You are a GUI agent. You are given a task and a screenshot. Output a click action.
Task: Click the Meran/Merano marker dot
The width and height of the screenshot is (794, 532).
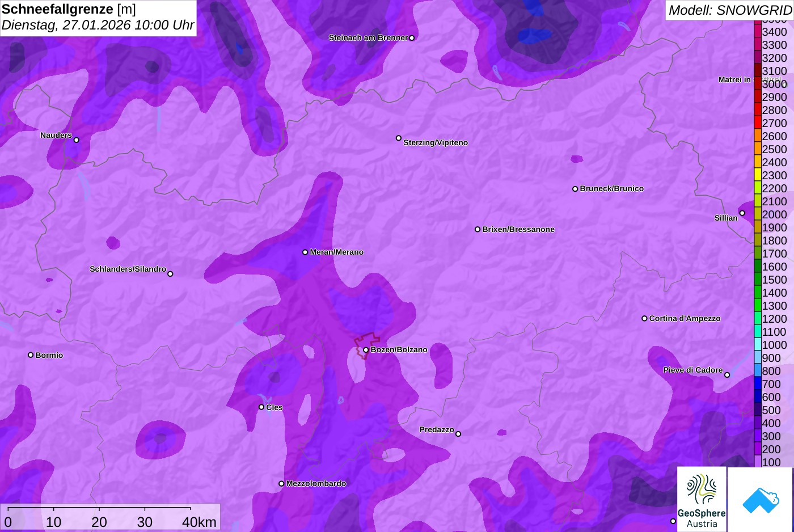(x=305, y=252)
